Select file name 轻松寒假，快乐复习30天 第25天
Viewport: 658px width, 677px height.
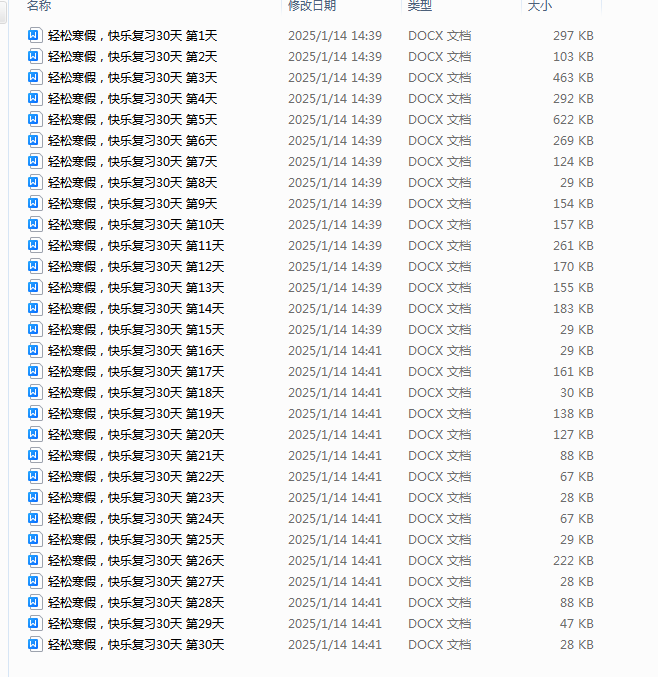coord(136,540)
